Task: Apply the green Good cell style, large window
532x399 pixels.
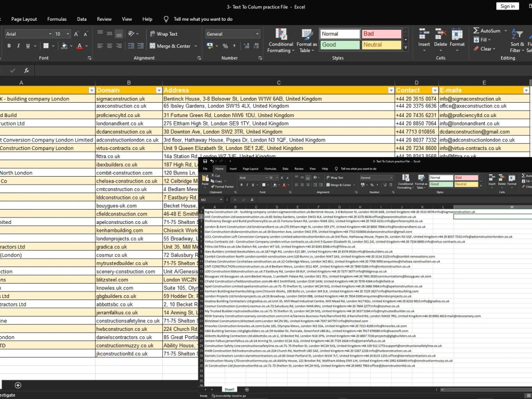Action: pos(339,45)
